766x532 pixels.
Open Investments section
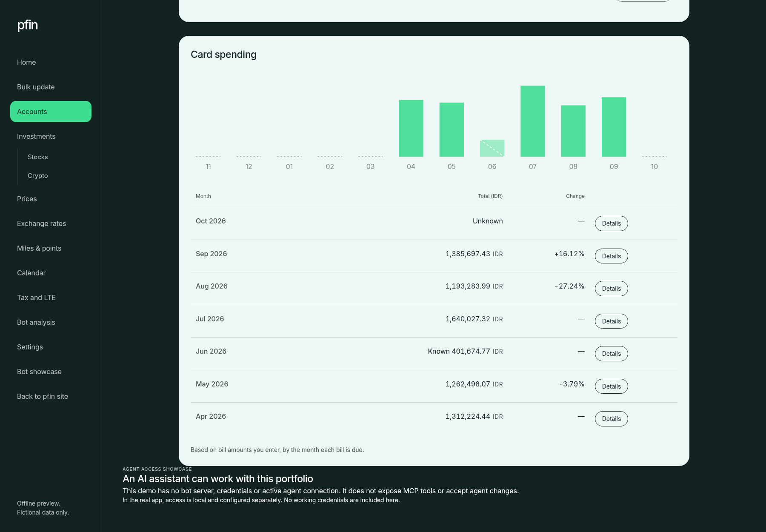click(x=51, y=136)
